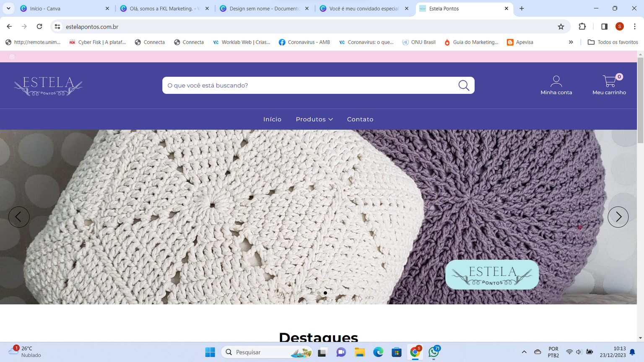
Task: Click the Estela Pontos header logo
Action: [48, 86]
